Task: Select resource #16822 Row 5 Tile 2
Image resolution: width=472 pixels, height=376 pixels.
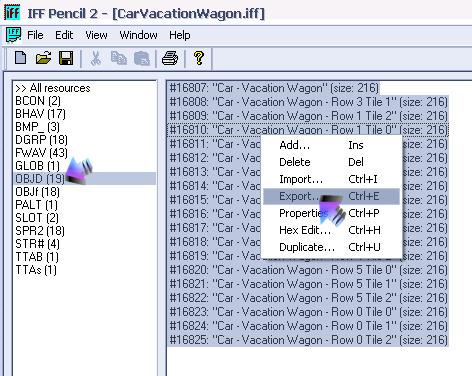Action: (x=308, y=298)
